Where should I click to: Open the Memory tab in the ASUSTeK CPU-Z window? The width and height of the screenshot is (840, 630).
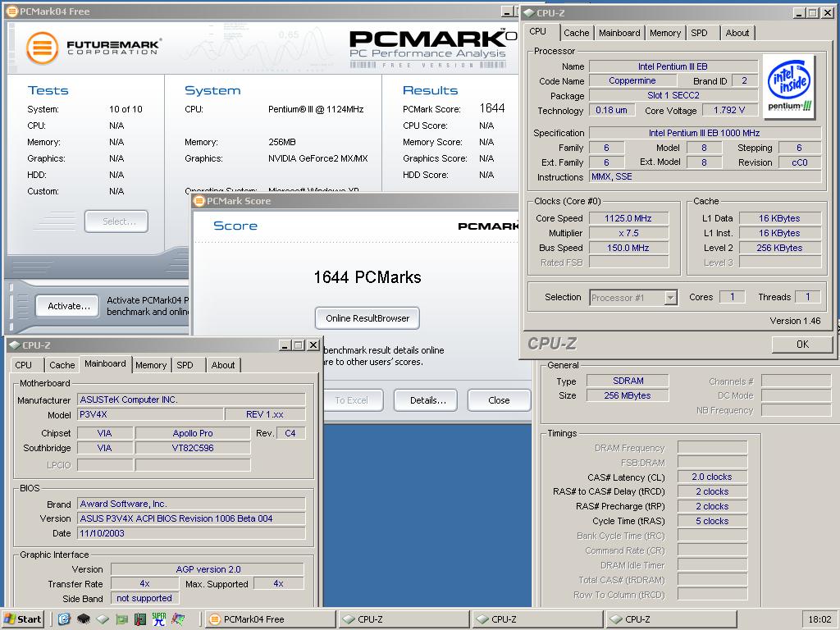click(151, 365)
